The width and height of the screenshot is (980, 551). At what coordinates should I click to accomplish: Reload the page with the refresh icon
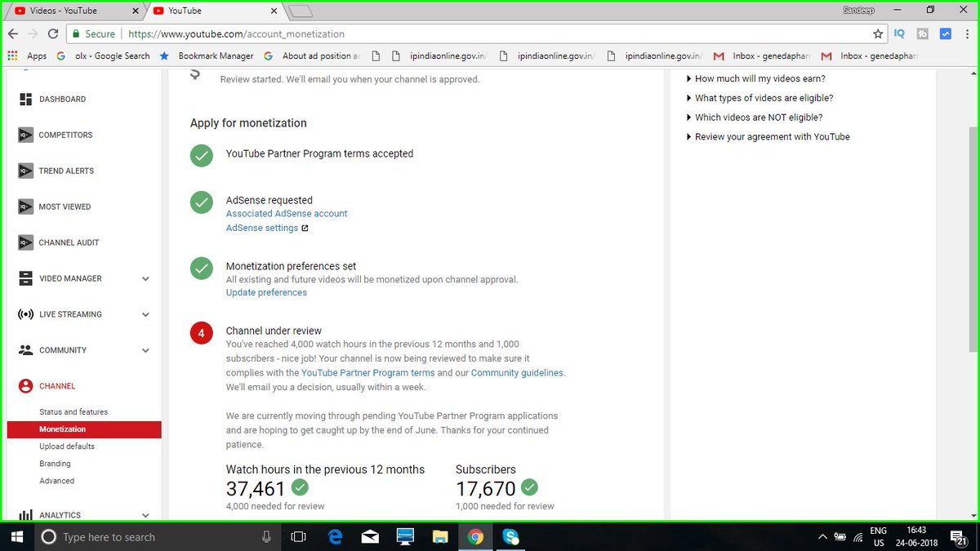click(x=53, y=34)
